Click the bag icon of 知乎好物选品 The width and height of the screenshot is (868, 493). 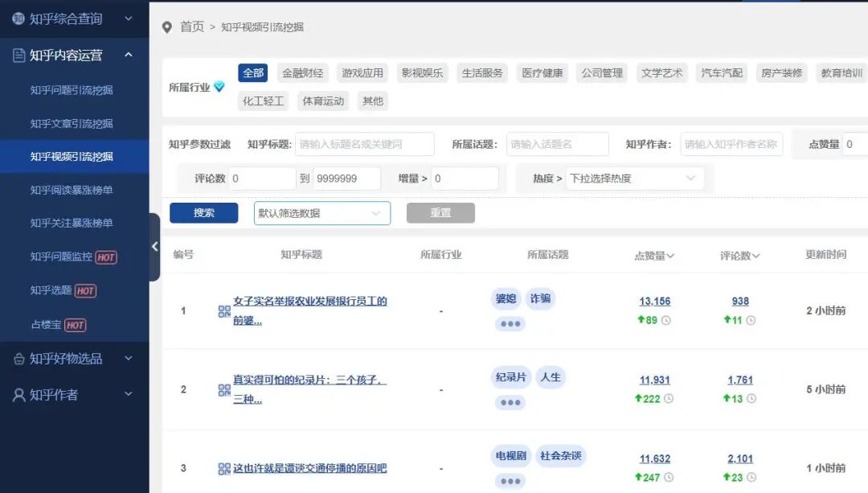coord(18,359)
